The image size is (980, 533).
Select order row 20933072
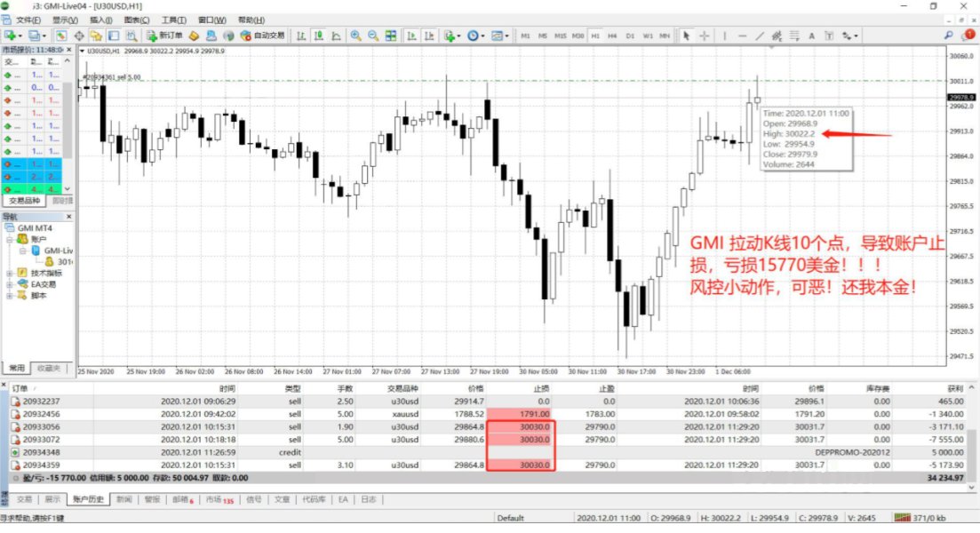click(x=489, y=439)
